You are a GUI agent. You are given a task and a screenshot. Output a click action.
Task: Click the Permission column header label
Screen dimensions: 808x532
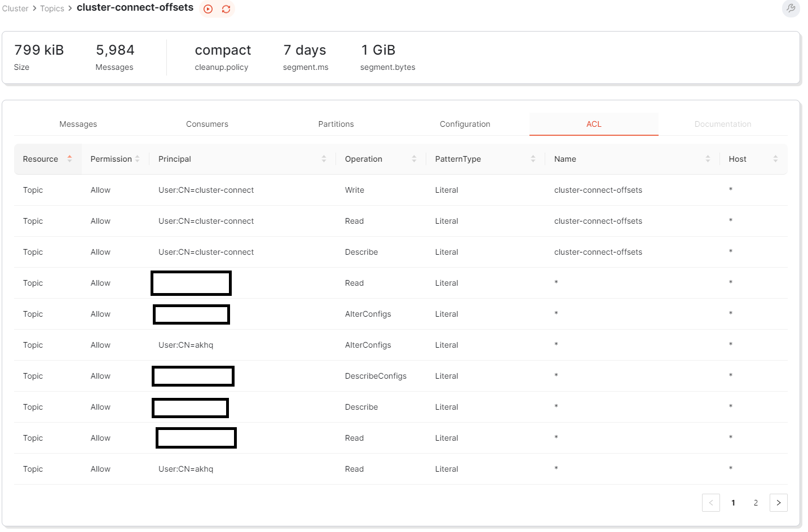111,159
